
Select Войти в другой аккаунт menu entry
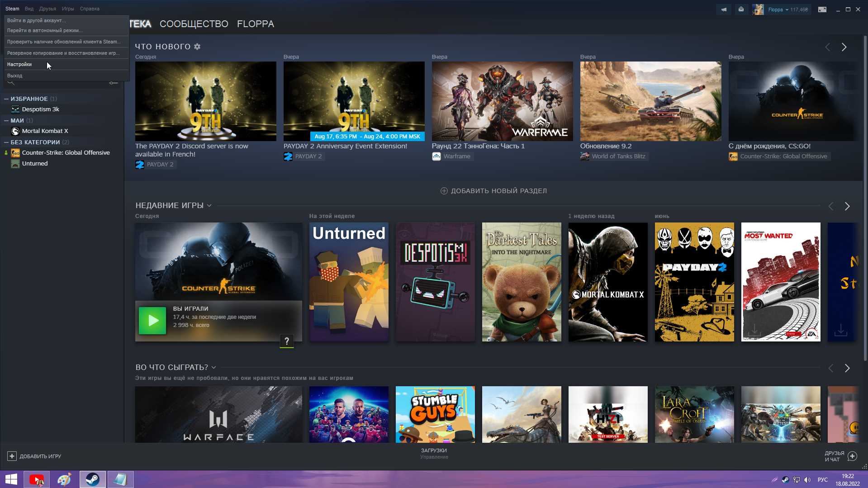(x=66, y=20)
